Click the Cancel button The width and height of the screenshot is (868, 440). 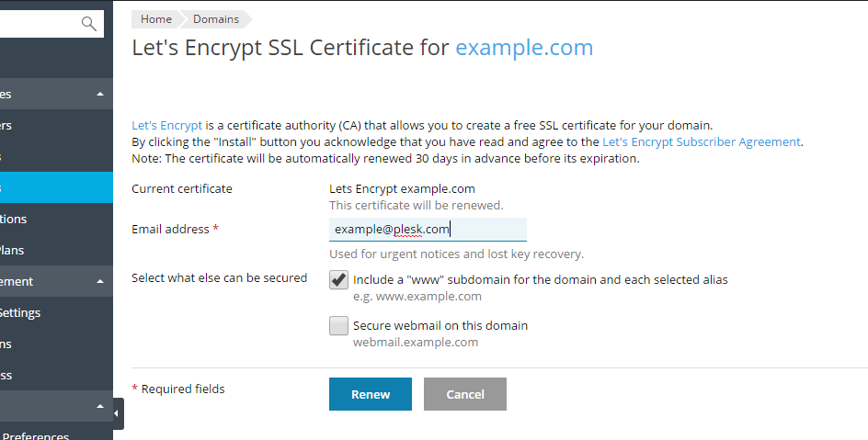[464, 394]
